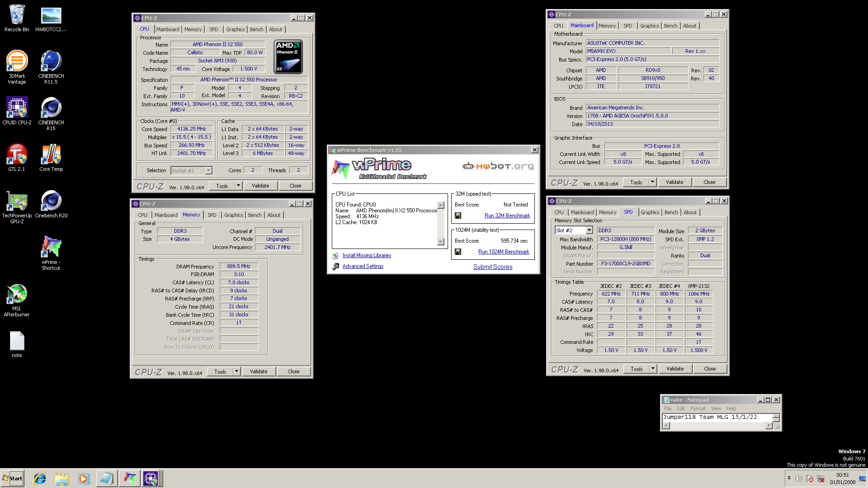868x488 pixels.
Task: Click into the Notepad text area
Action: click(717, 418)
